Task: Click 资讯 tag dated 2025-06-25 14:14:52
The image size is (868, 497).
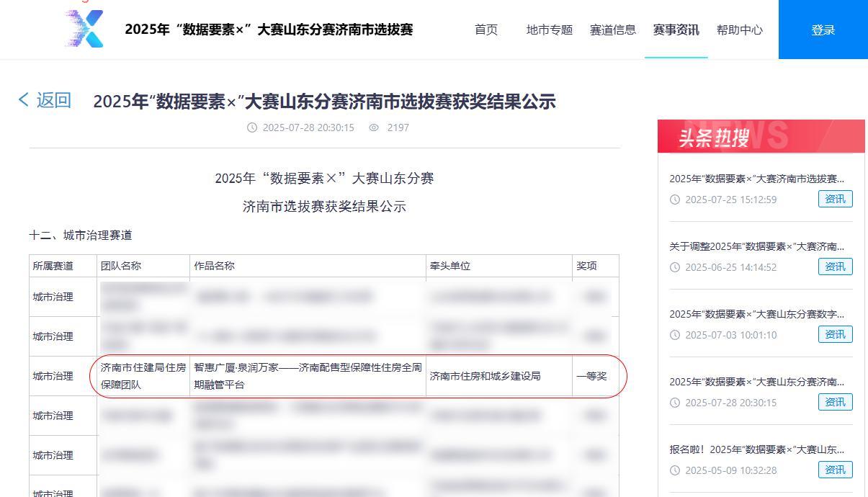Action: pyautogui.click(x=836, y=267)
